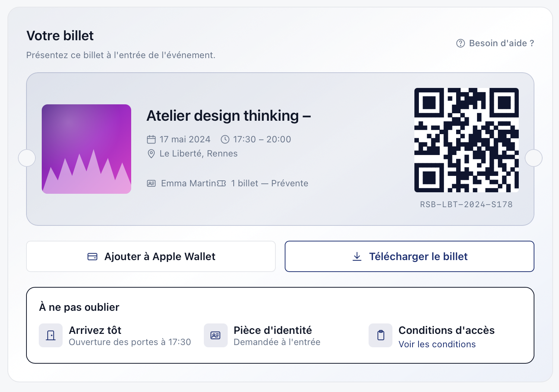The height and width of the screenshot is (392, 559).
Task: Select the ticket code RSB-LBT-2024-S178
Action: [x=466, y=204]
